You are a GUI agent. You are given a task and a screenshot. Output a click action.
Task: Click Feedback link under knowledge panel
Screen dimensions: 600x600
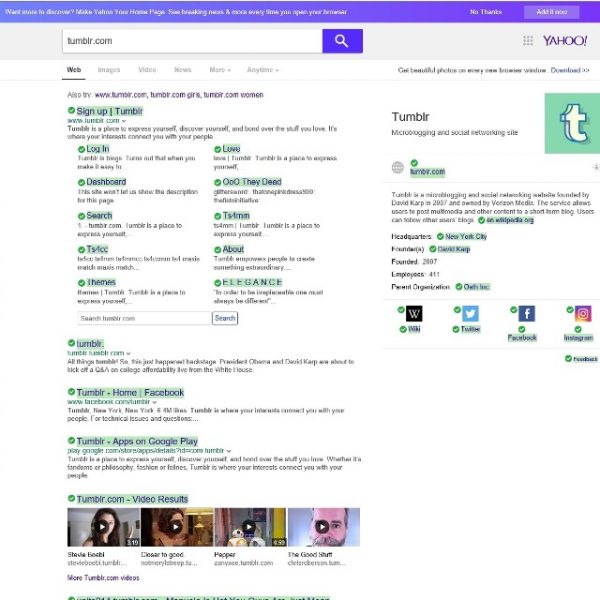click(585, 359)
